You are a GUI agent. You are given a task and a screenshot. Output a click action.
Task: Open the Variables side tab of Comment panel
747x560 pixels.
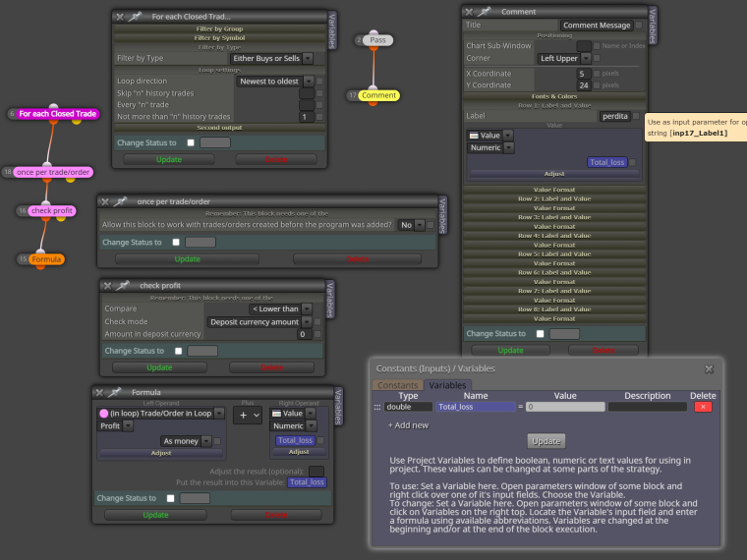tap(654, 27)
